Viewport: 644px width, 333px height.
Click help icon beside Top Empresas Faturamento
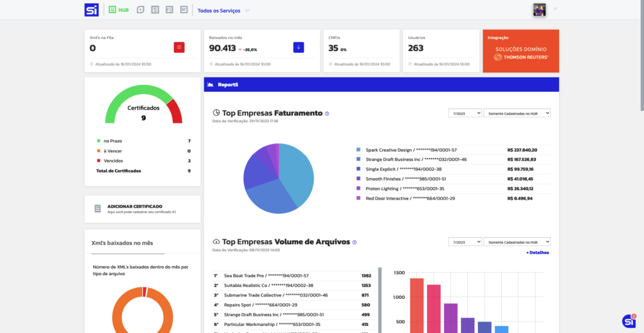(x=327, y=114)
